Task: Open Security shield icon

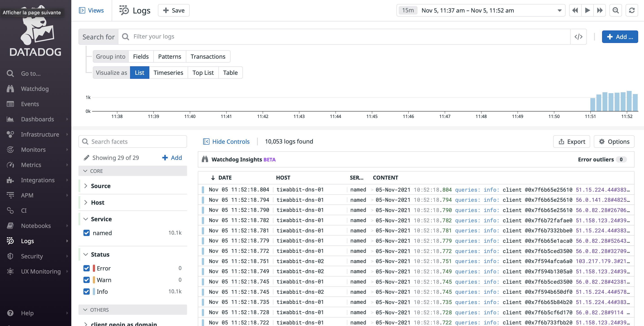Action: pyautogui.click(x=10, y=256)
